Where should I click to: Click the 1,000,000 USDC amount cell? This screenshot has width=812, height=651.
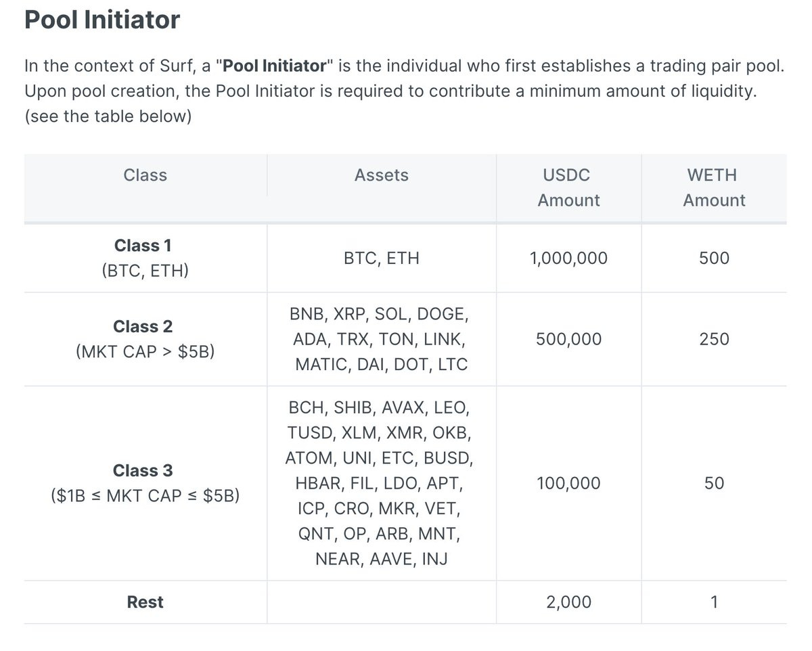(x=568, y=259)
